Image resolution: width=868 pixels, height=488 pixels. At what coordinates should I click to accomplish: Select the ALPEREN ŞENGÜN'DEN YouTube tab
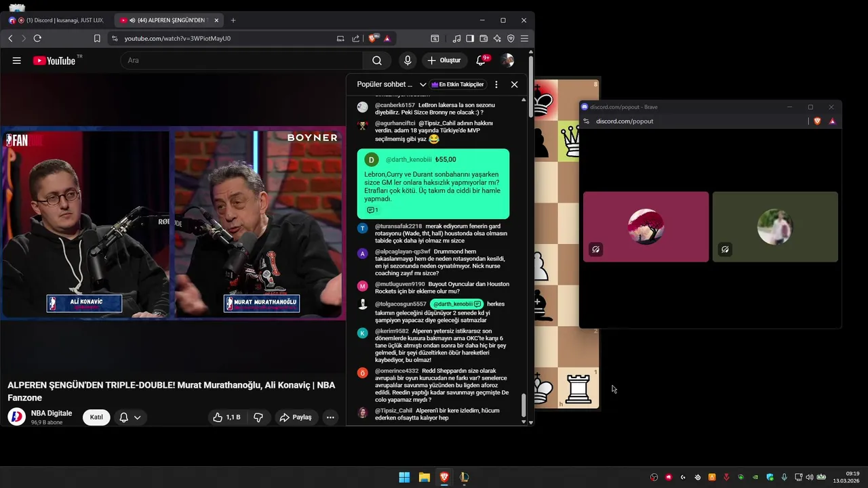167,20
